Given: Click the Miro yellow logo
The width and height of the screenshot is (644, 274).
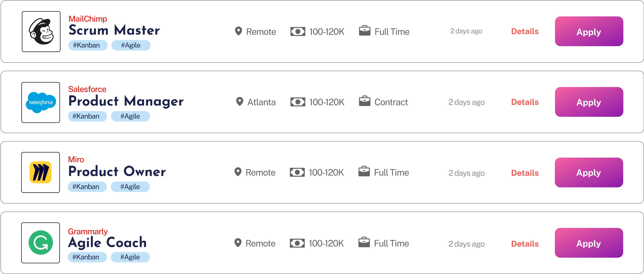Looking at the screenshot, I should click(x=41, y=172).
